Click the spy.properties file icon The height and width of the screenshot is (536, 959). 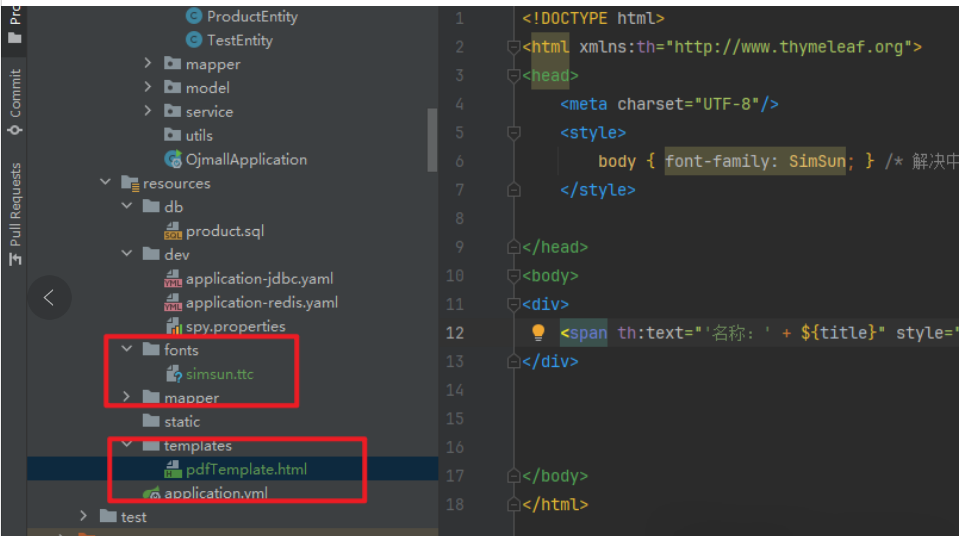[174, 327]
